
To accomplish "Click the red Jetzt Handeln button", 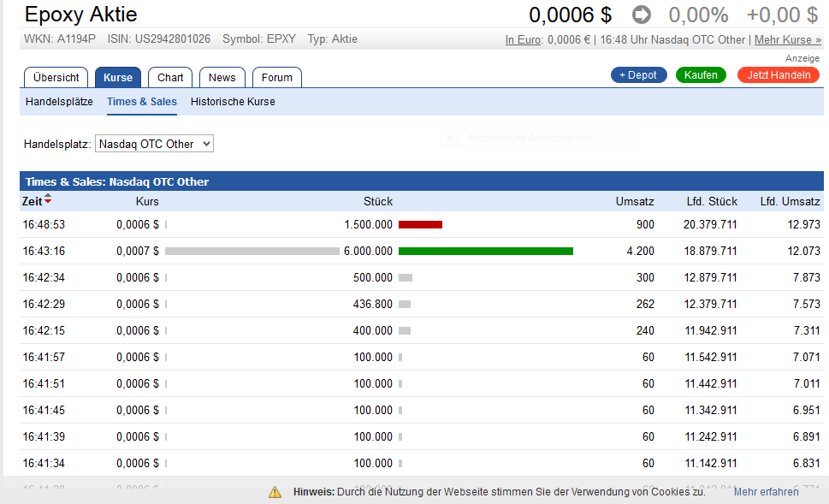I will click(x=779, y=75).
